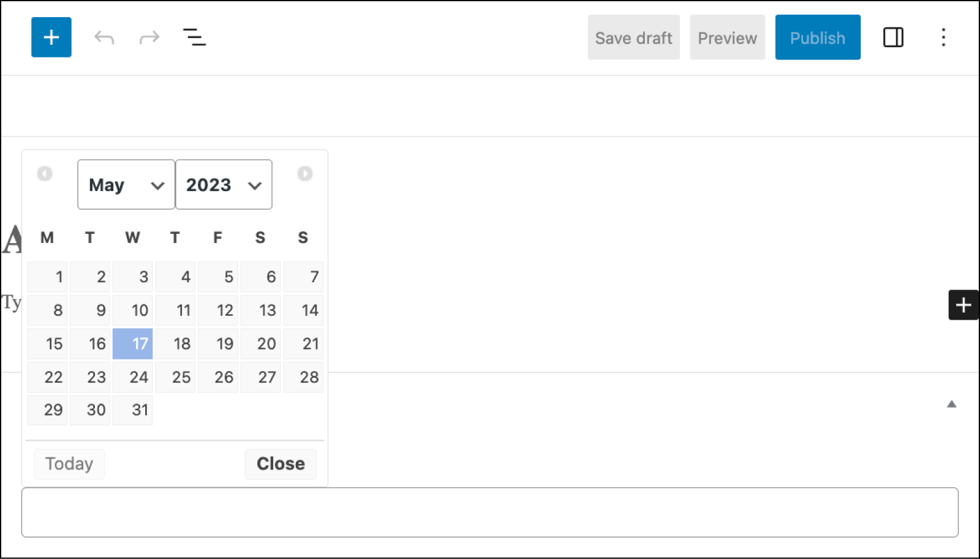This screenshot has height=559, width=980.
Task: Click the inline add block button
Action: [963, 305]
